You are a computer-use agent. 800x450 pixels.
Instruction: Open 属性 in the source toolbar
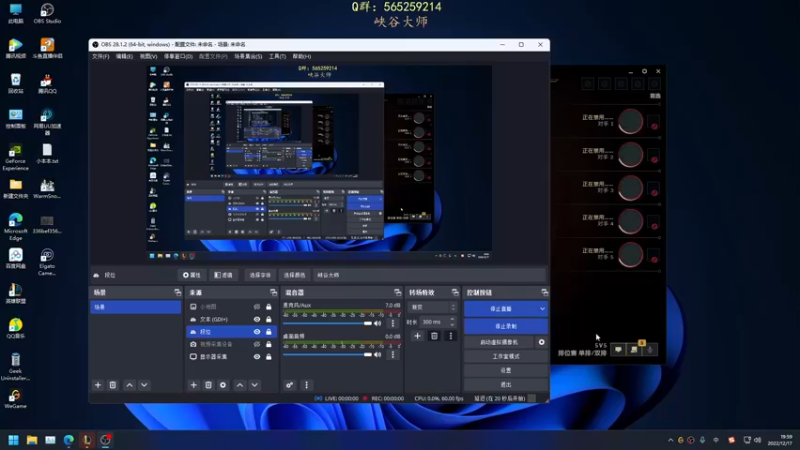click(x=191, y=275)
